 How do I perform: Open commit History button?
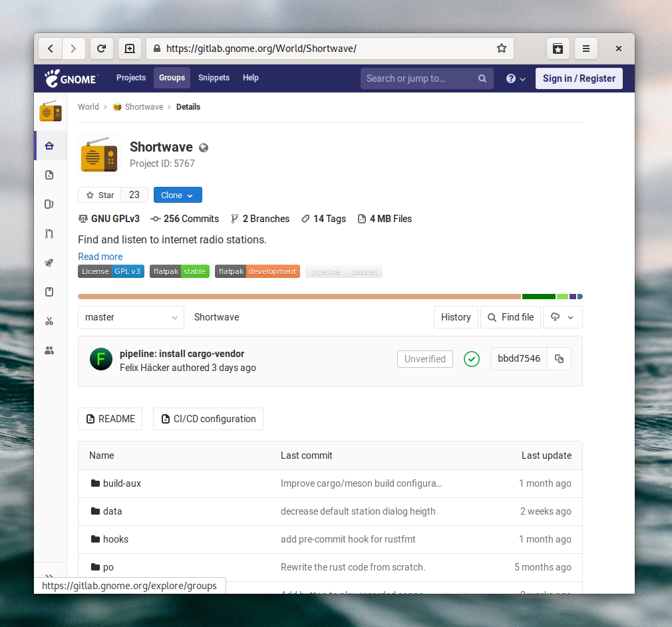click(456, 317)
